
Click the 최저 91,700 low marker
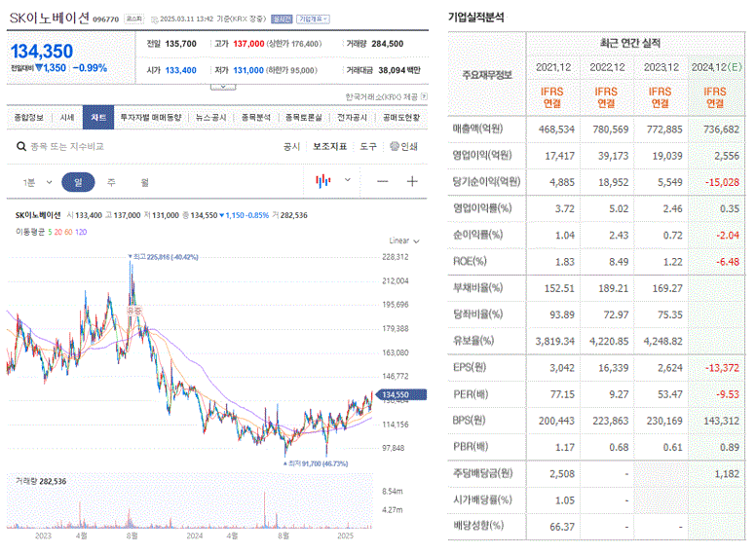316,463
